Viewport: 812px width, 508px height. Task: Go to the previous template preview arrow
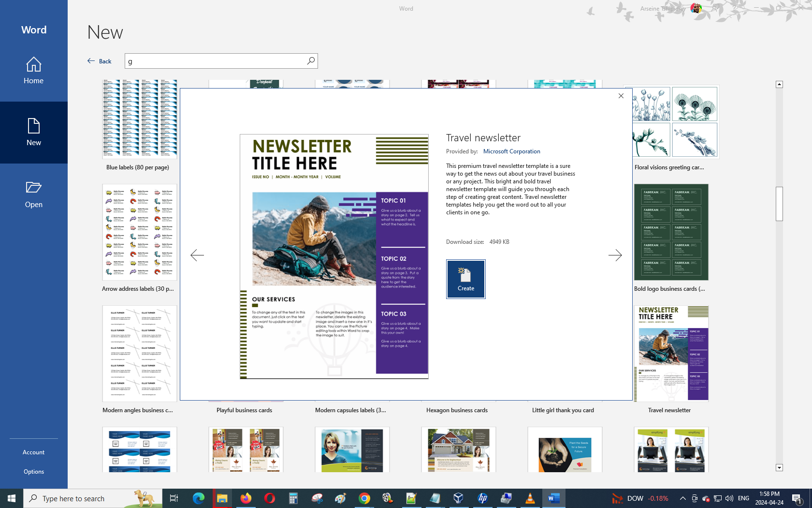(197, 255)
